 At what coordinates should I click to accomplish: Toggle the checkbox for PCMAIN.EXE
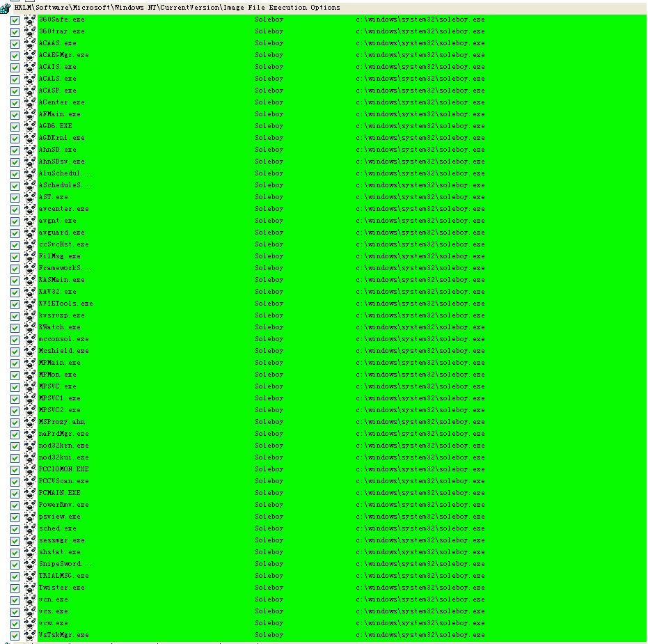(x=15, y=494)
